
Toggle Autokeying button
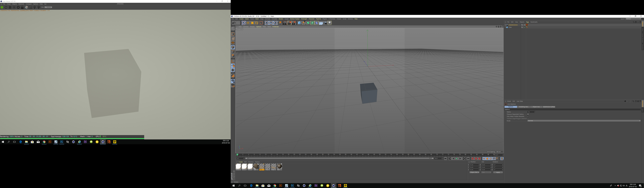tap(476, 159)
